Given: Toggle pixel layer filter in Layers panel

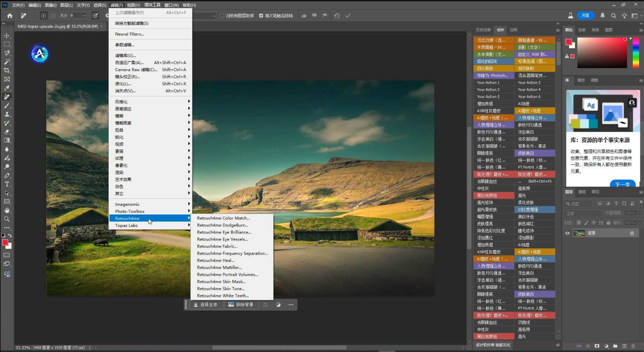Looking at the screenshot, I should pos(600,203).
